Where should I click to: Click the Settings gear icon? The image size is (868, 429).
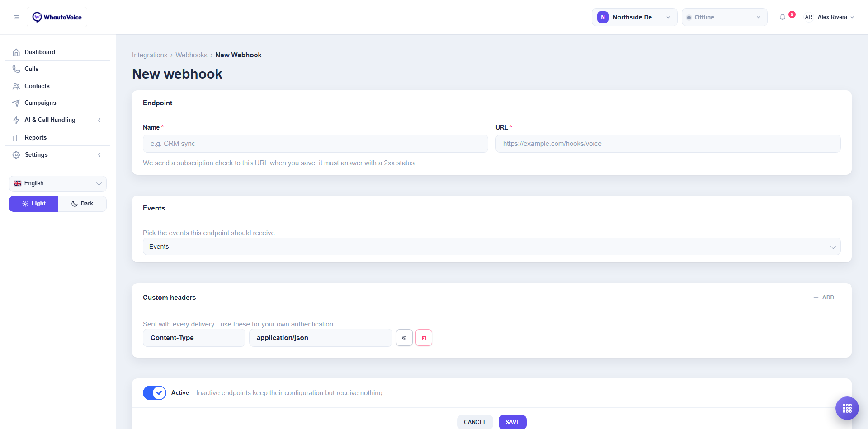(x=16, y=155)
